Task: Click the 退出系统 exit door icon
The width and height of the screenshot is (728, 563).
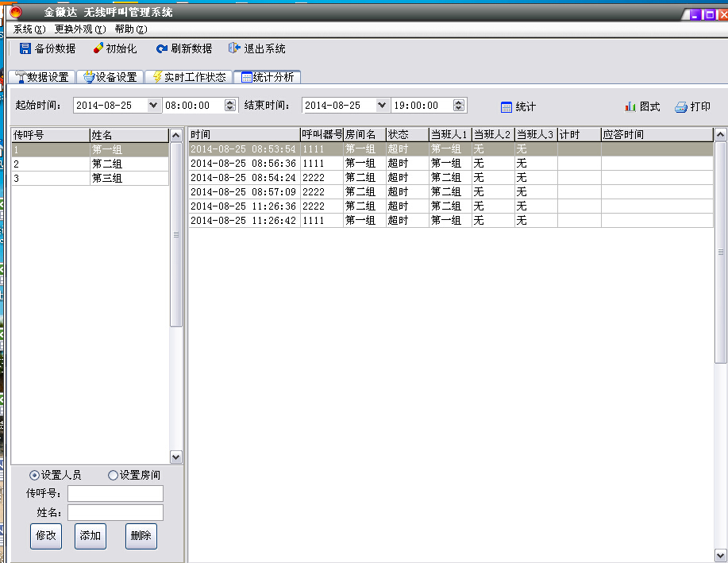Action: tap(234, 48)
